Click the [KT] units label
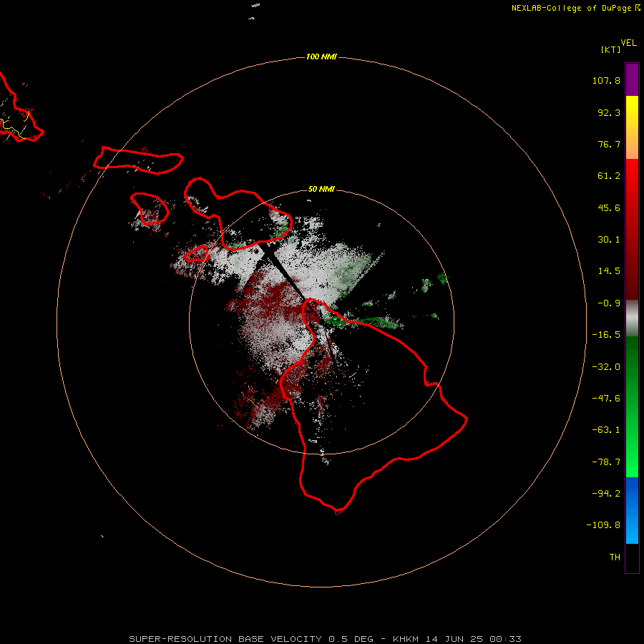644x644 pixels. pyautogui.click(x=610, y=49)
